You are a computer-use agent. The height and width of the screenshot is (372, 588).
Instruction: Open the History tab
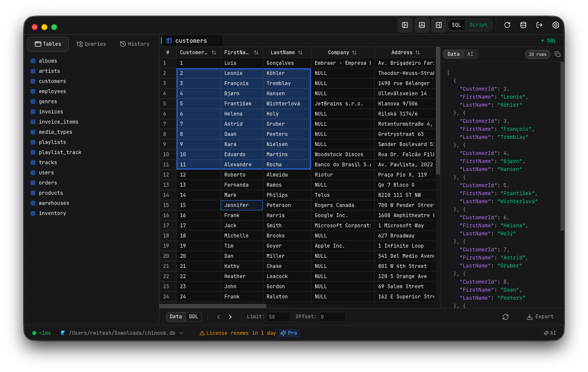click(x=134, y=44)
